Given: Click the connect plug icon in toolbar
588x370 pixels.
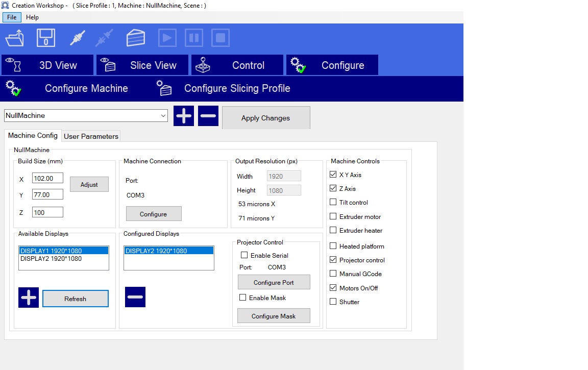Looking at the screenshot, I should point(78,38).
